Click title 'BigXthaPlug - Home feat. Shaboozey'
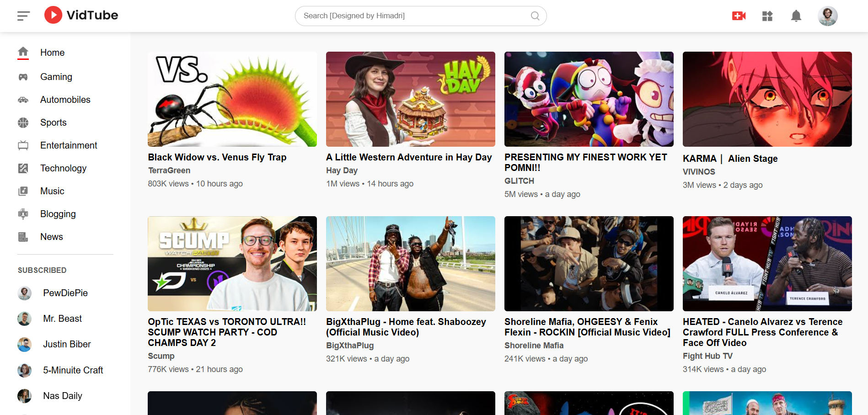The image size is (868, 415). click(406, 327)
